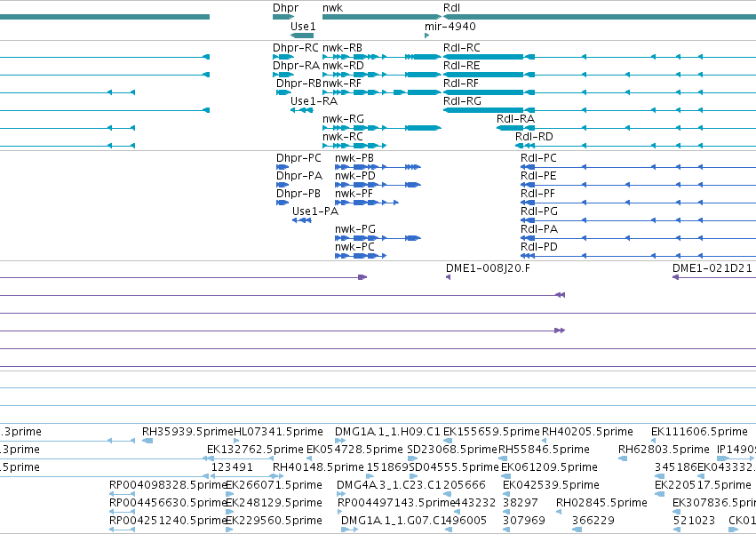Image resolution: width=756 pixels, height=534 pixels.
Task: Click the Dhpr-RC transcript
Action: tap(283, 57)
